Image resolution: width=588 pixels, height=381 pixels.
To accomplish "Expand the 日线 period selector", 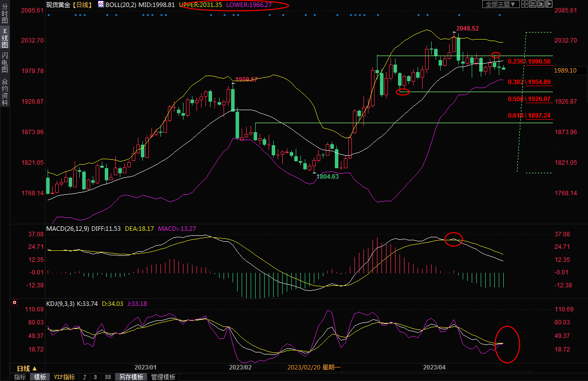I will 27,368.
